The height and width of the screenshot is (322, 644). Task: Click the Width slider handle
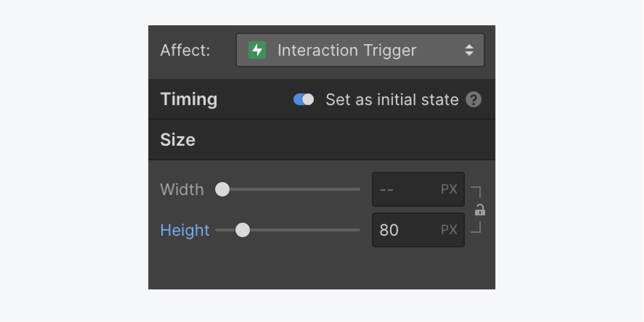(x=222, y=189)
